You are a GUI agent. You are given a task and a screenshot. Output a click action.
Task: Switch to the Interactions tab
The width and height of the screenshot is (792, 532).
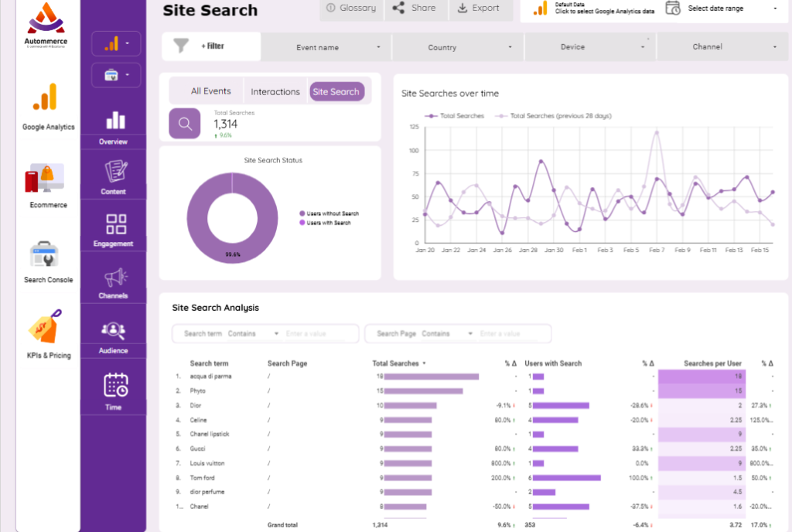pos(275,92)
